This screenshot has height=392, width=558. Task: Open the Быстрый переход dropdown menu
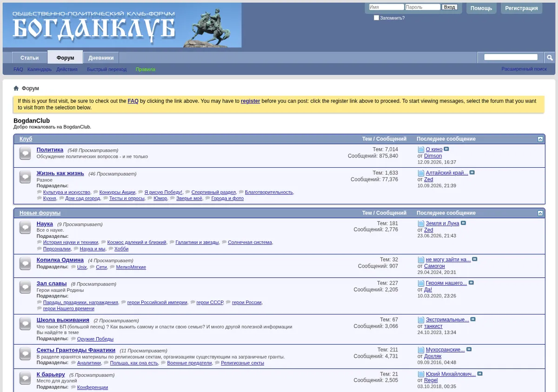tap(106, 69)
